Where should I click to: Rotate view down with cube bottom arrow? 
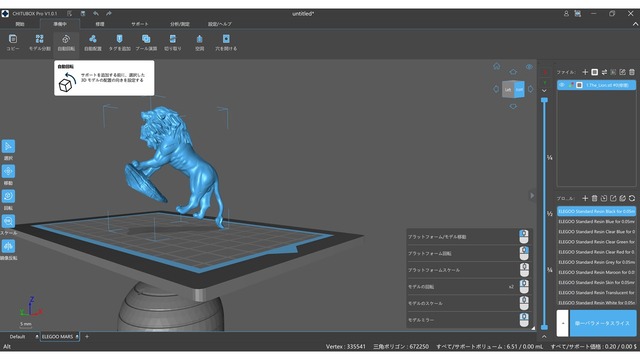[513, 107]
